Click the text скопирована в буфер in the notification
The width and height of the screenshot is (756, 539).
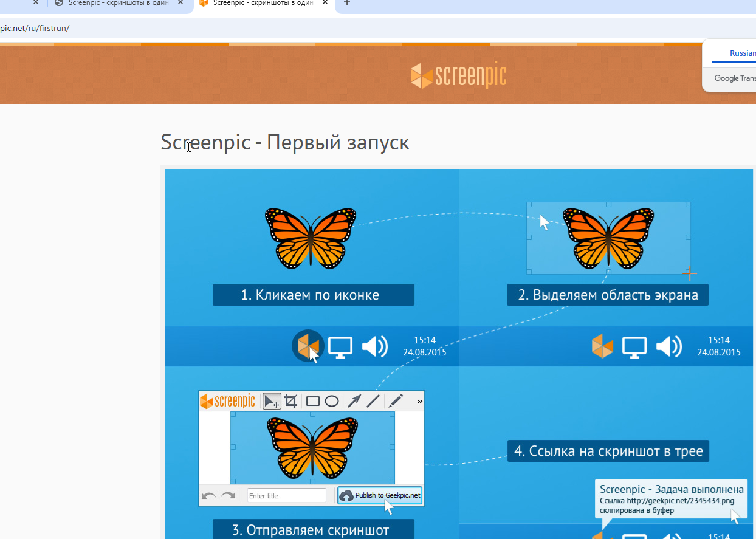tap(637, 510)
